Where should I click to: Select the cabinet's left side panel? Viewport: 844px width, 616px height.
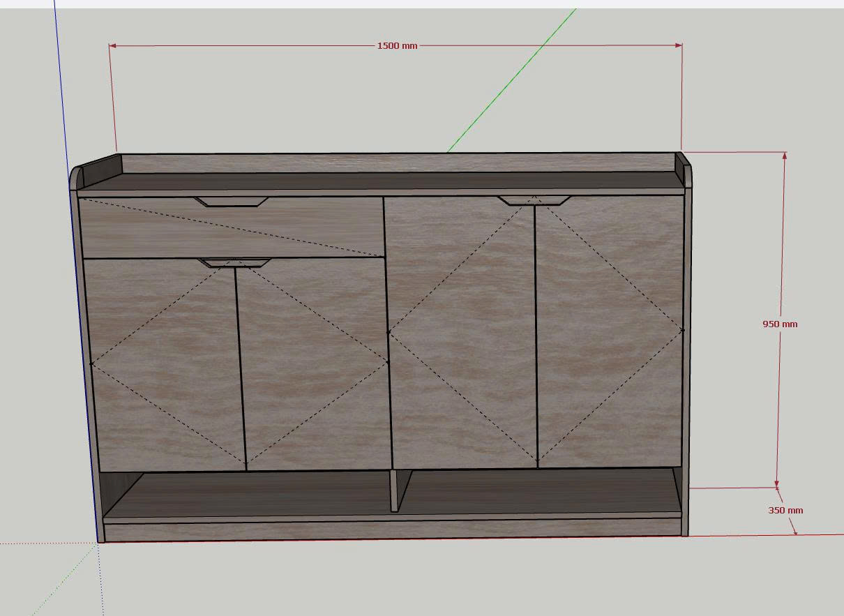86,363
